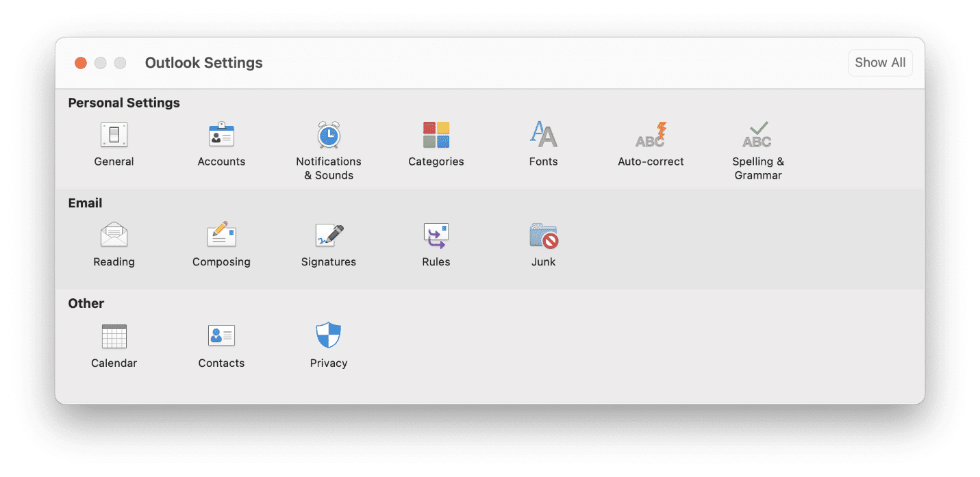Minimize the settings window
Viewport: 980px width, 477px height.
100,62
